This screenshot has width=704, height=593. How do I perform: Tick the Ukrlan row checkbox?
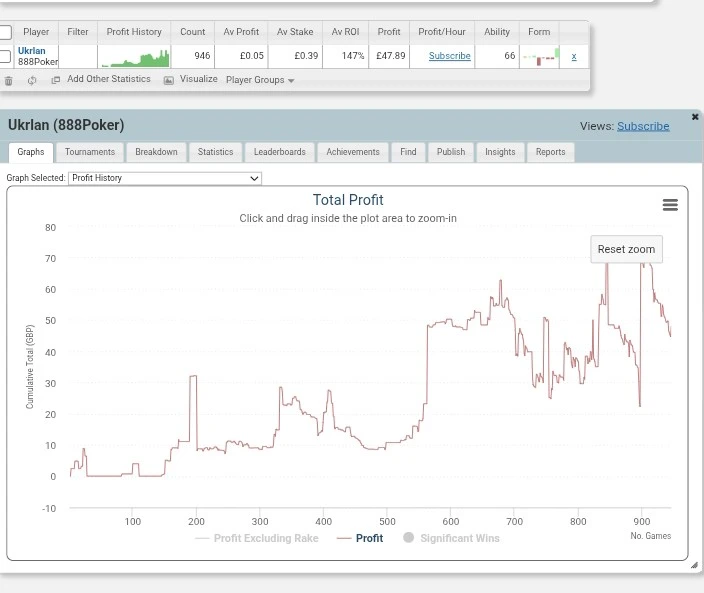coord(5,57)
